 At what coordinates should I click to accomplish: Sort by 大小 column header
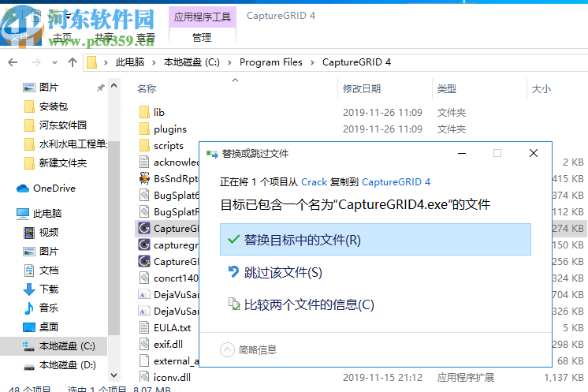coord(541,89)
